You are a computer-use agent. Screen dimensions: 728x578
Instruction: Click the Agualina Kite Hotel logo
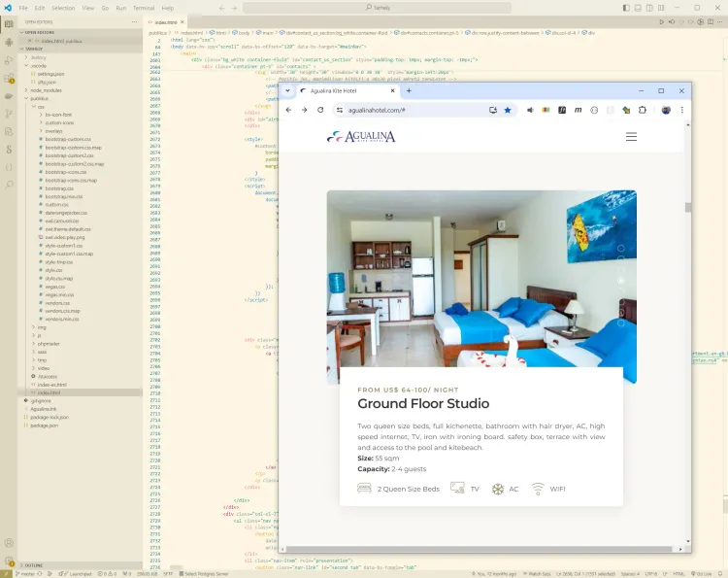click(x=361, y=136)
